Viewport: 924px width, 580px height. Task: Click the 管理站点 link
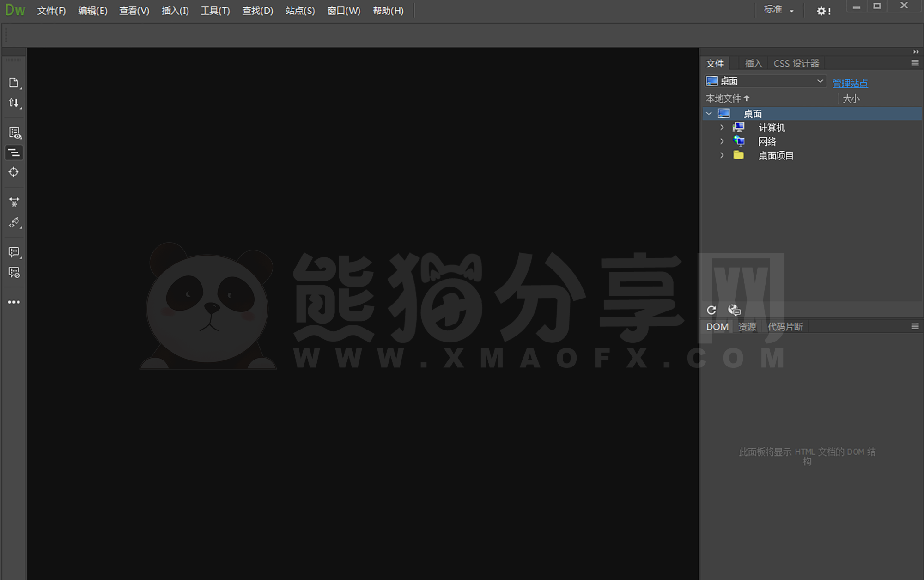point(850,83)
